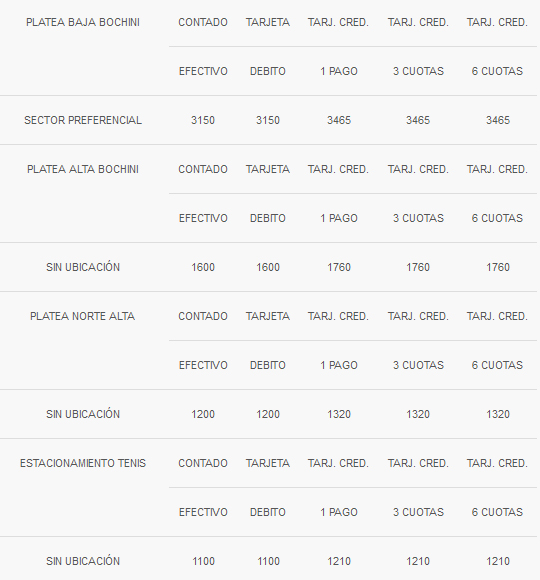Viewport: 540px width, 580px height.
Task: Select the 1600 cash price cell
Action: tap(203, 267)
